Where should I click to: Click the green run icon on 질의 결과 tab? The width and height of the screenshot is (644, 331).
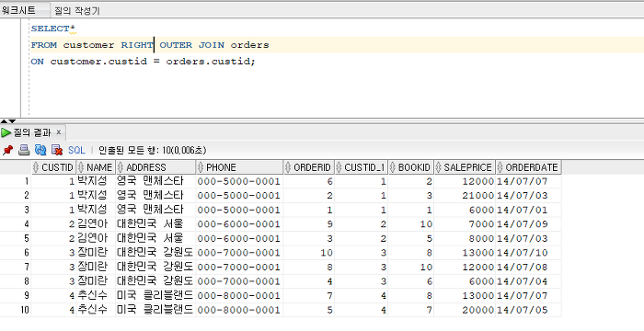point(6,132)
